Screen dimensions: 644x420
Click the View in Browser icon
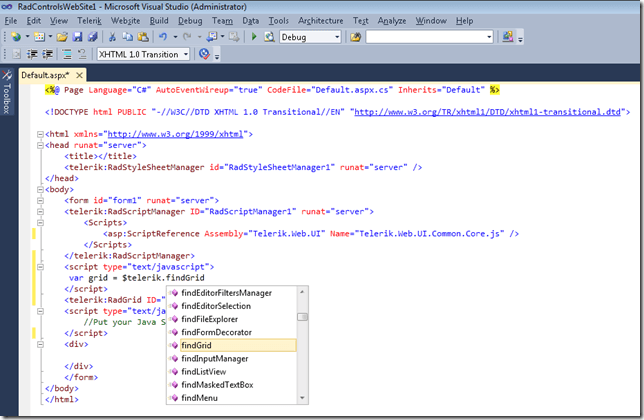(269, 37)
